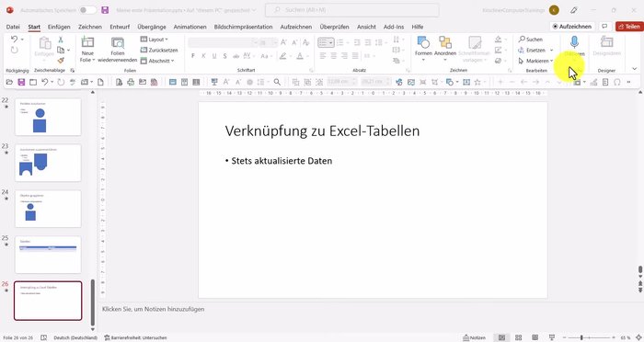Apply bold formatting with F
Image resolution: width=644 pixels, height=342 pixels.
[x=192, y=56]
